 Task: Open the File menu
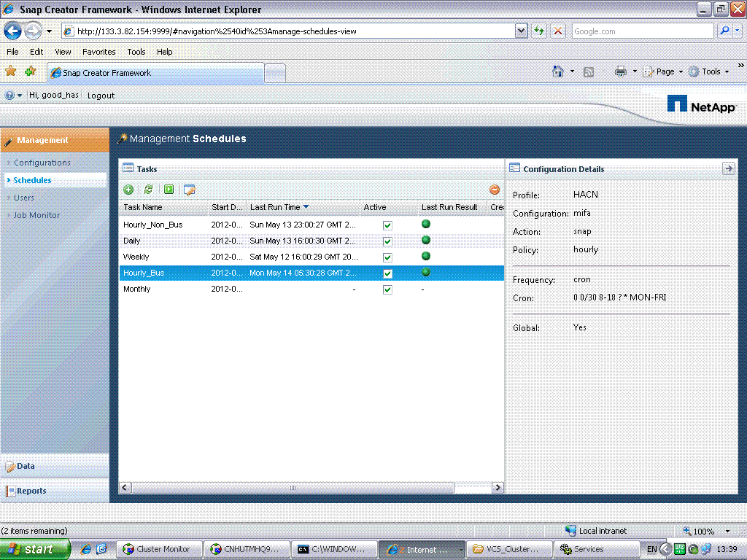tap(12, 52)
